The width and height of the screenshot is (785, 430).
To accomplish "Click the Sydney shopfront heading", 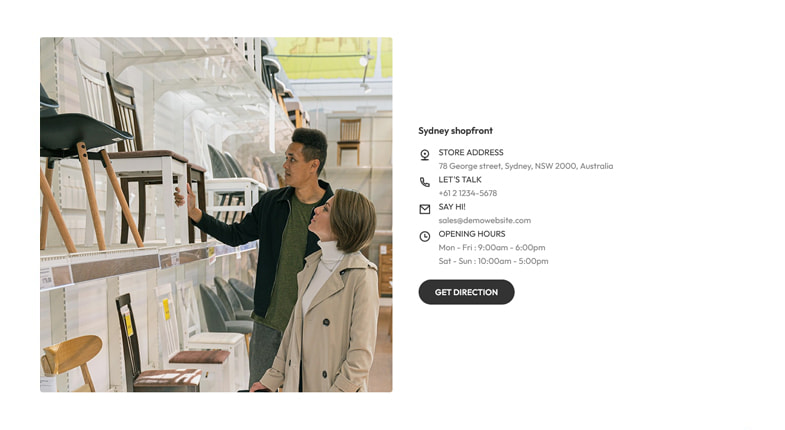I will (x=456, y=131).
